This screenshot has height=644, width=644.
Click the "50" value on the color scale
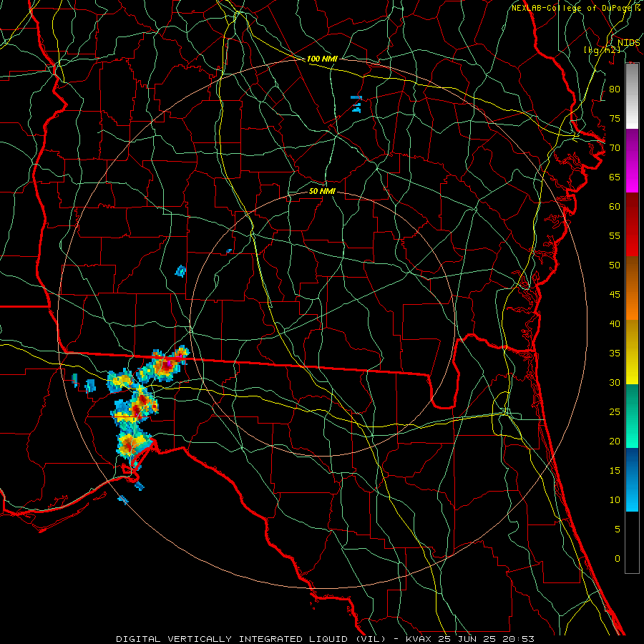(x=615, y=265)
